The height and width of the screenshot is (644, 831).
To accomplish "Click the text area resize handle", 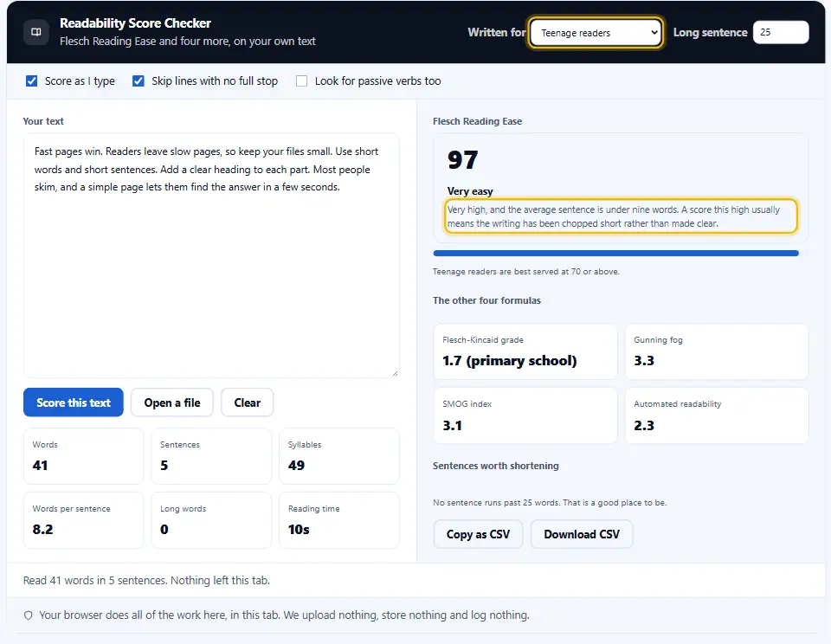I will (395, 373).
